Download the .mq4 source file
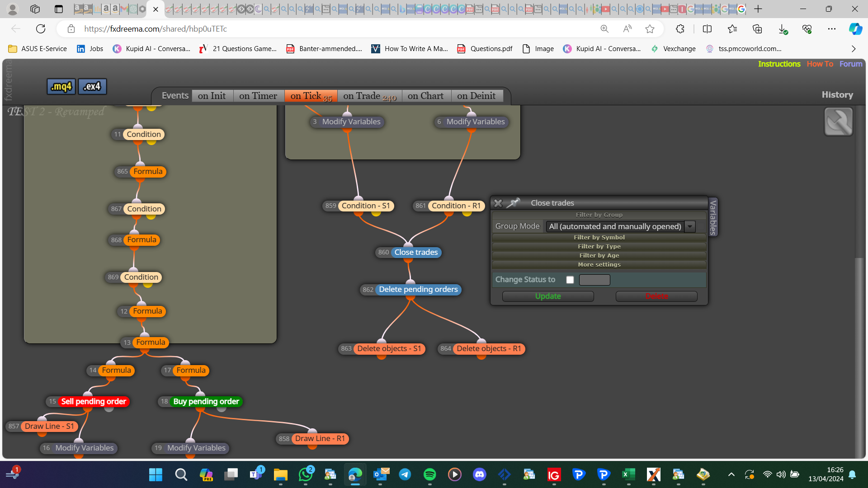The height and width of the screenshot is (488, 868). 61,86
